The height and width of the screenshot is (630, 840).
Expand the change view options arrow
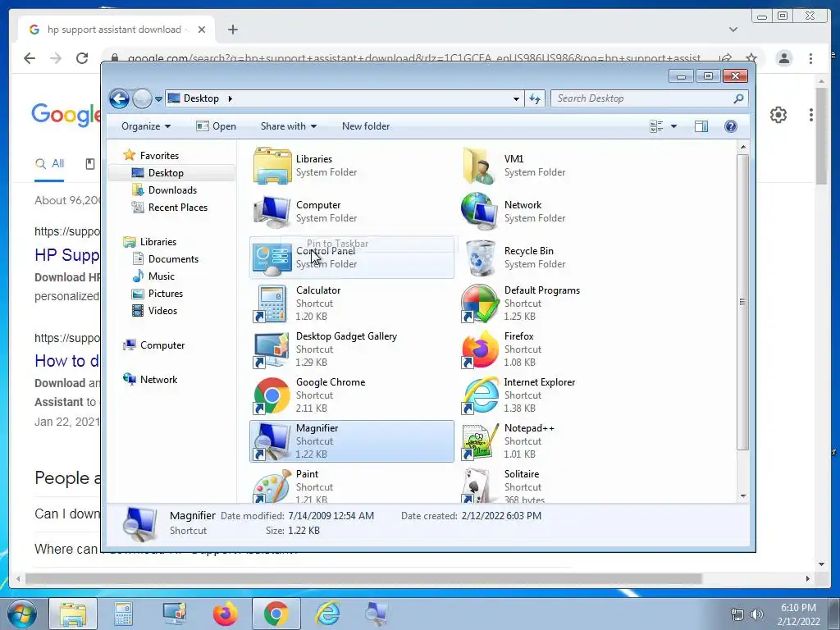(674, 126)
